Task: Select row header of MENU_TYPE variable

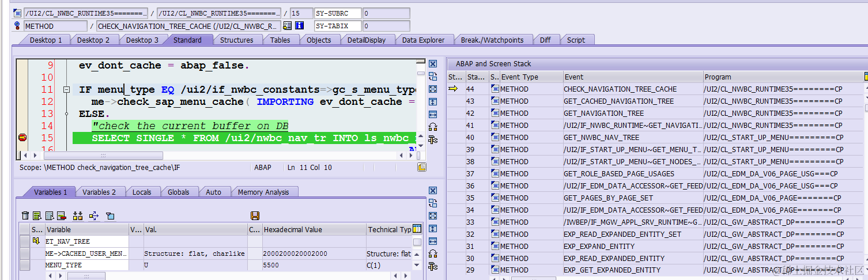Action: coord(25,265)
